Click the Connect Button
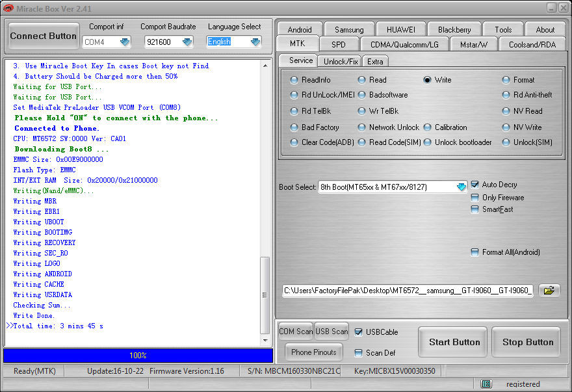 pyautogui.click(x=44, y=36)
